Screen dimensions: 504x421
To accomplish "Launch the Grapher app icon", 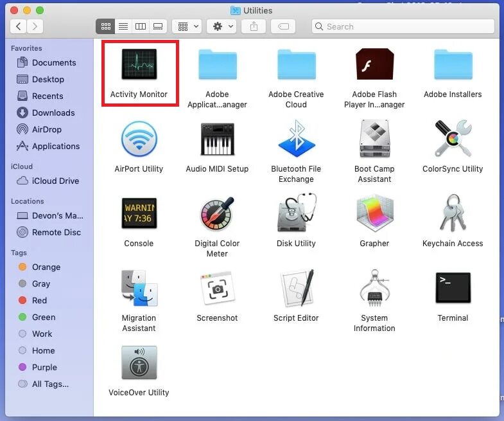I will [374, 213].
